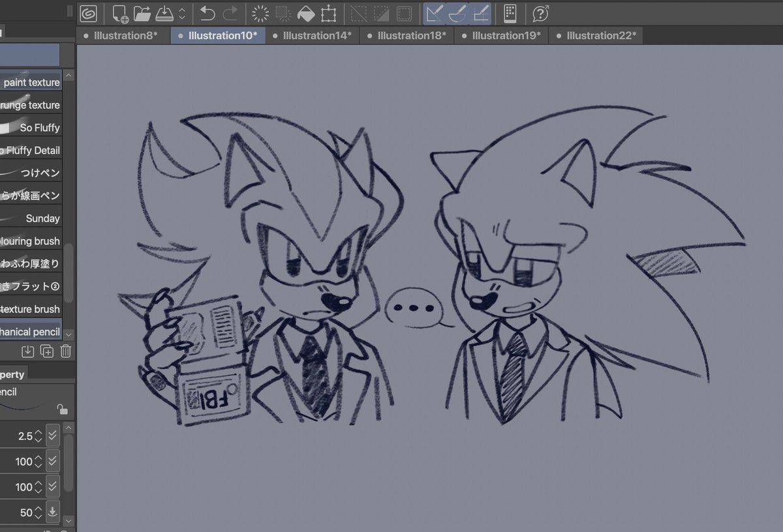
Task: Click the Invert Selection icon
Action: (382, 13)
